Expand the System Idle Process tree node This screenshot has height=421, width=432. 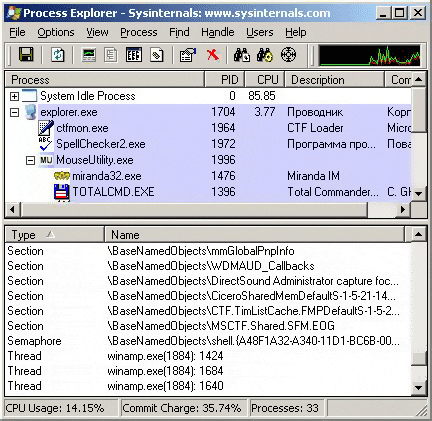click(x=14, y=96)
